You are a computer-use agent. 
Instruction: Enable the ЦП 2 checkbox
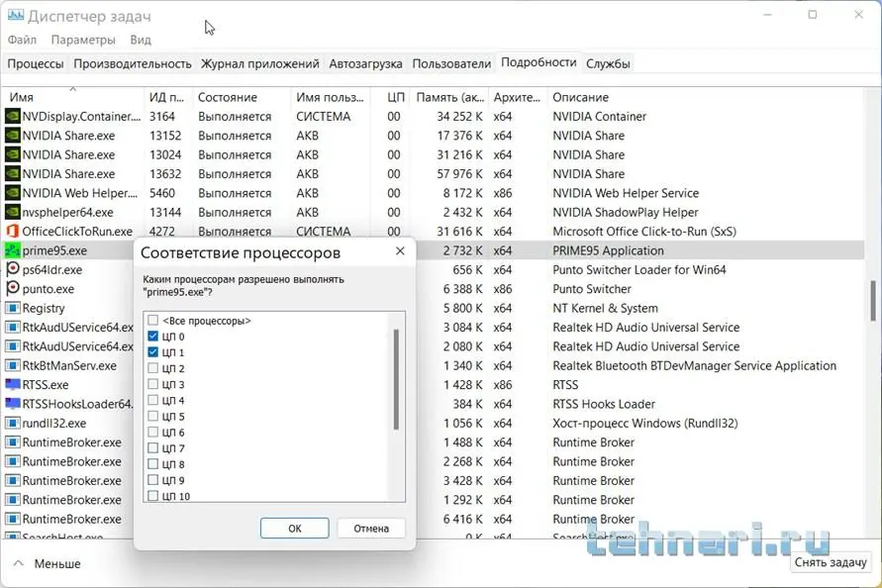153,368
